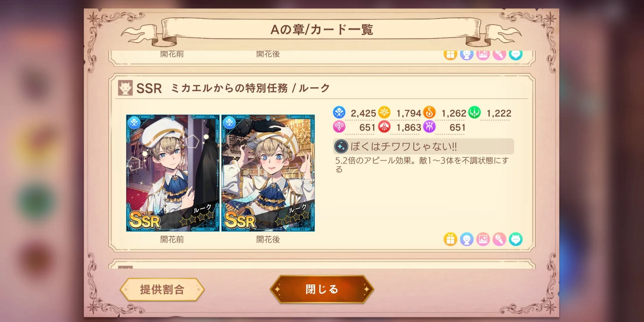644x322 pixels.
Task: Tap the partially visible yellow gift icon above
Action: coord(450,55)
